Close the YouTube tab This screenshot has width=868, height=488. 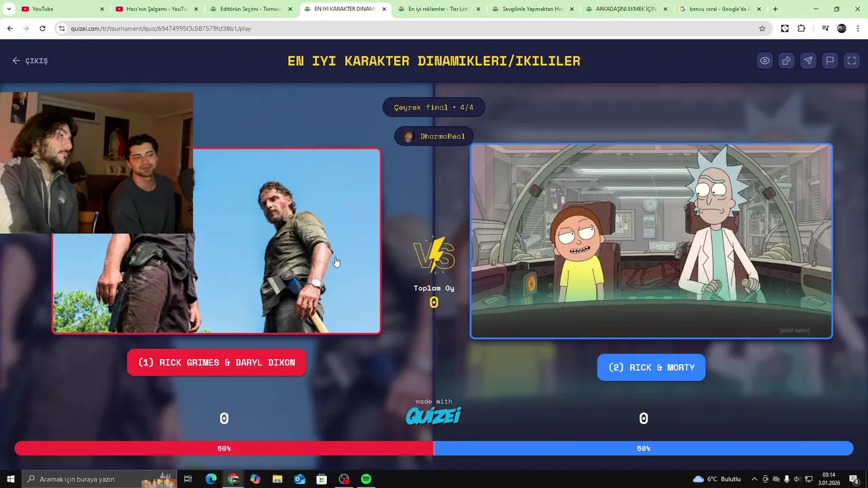[x=102, y=9]
